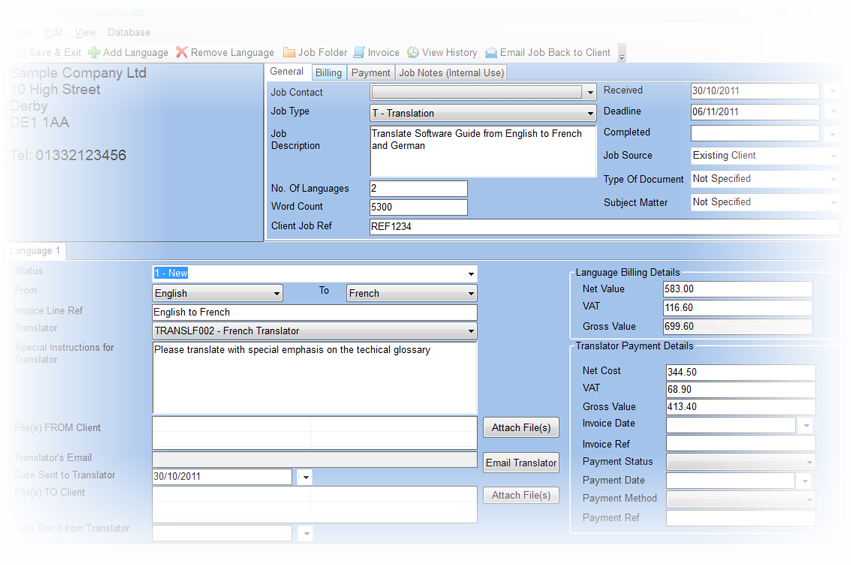The image size is (851, 565).
Task: Open View History from the toolbar
Action: 413,53
